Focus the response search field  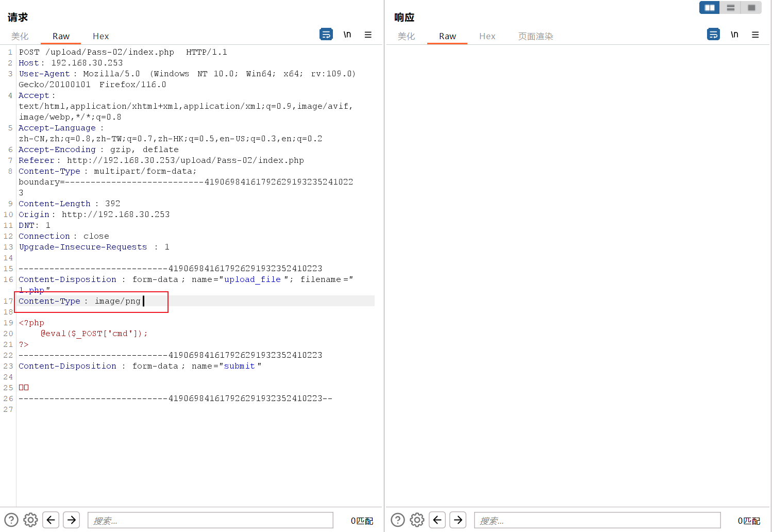597,520
